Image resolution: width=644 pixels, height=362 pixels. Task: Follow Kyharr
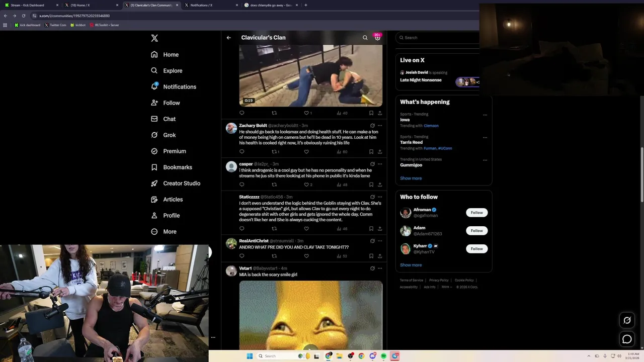tap(476, 249)
